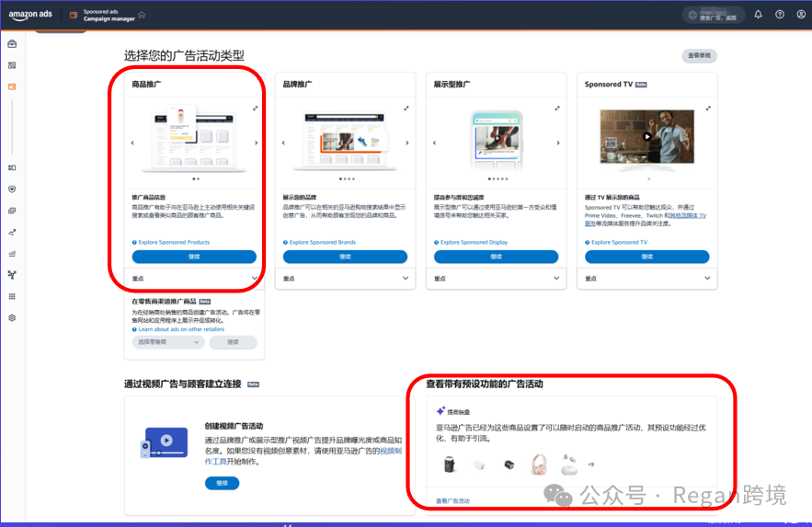The height and width of the screenshot is (527, 812).
Task: Open the settings gear in left sidebar
Action: tap(12, 318)
